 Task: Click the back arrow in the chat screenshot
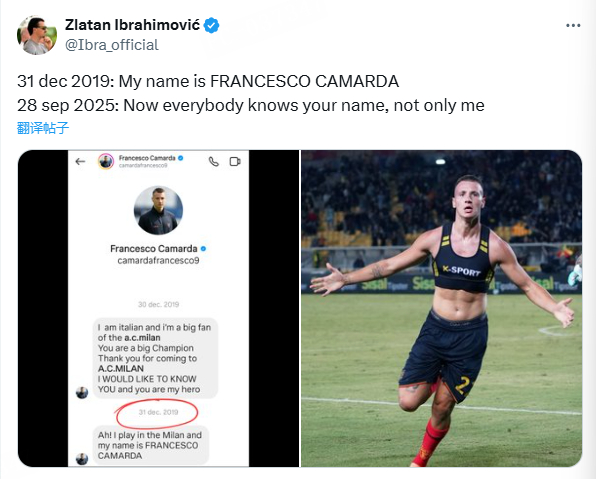pos(80,162)
